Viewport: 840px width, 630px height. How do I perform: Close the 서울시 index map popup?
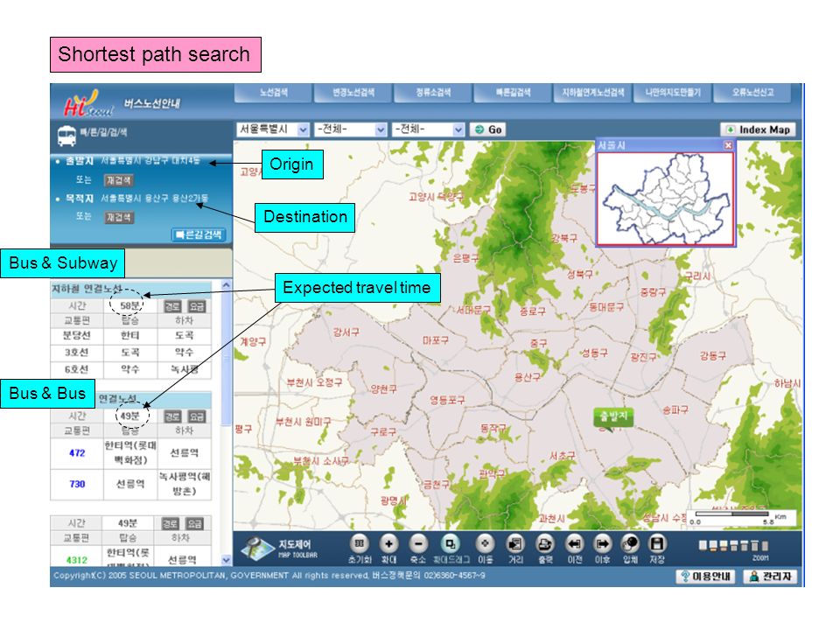coord(728,145)
